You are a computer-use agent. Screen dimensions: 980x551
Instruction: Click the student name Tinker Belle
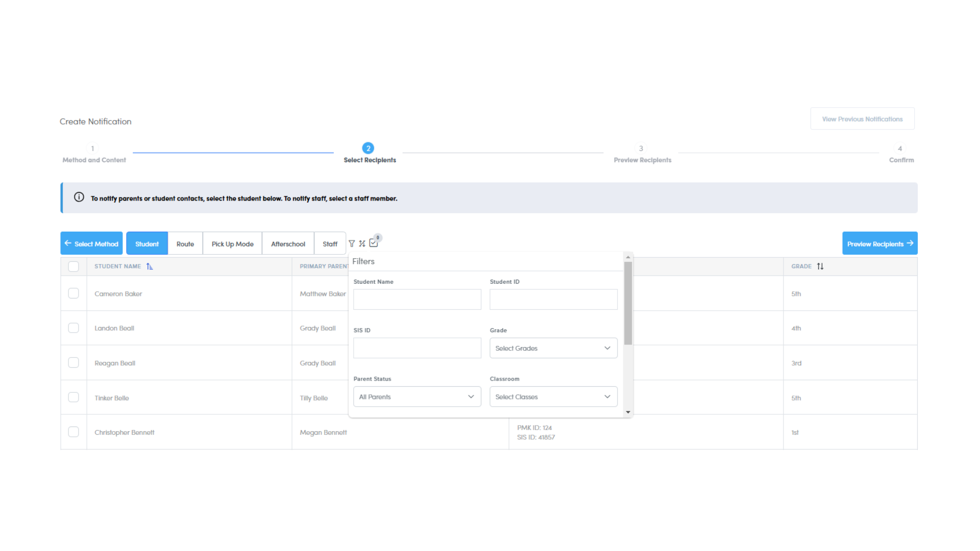[112, 398]
